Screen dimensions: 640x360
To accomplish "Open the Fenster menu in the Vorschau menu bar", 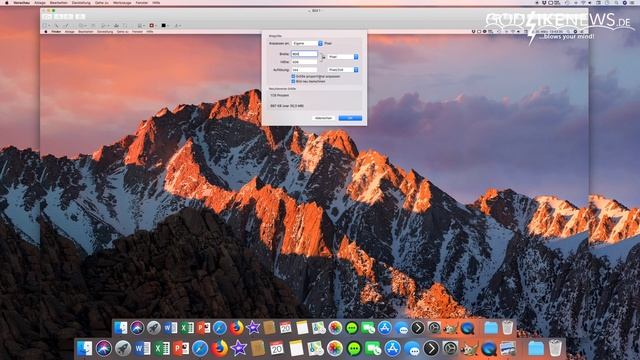I will pos(142,2).
